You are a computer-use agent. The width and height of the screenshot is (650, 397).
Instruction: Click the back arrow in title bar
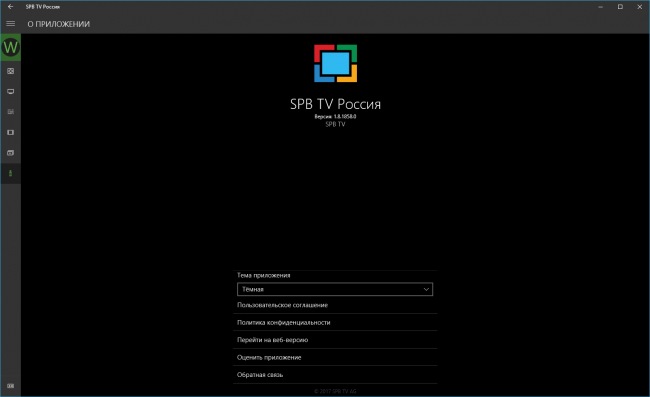10,7
